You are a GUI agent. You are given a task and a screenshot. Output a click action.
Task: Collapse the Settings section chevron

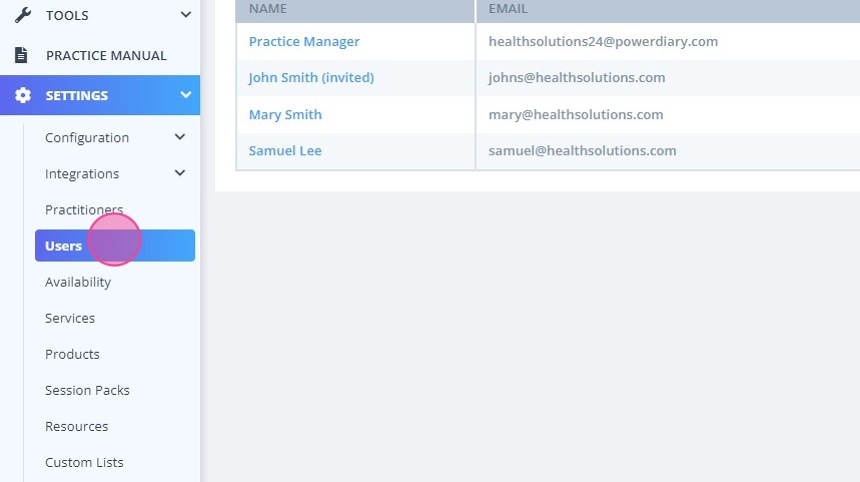click(x=186, y=94)
